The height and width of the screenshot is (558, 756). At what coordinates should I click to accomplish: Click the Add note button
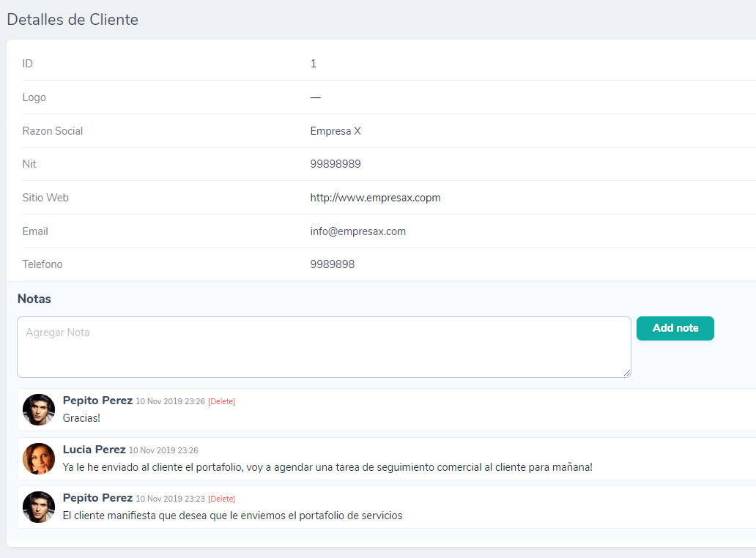tap(675, 328)
